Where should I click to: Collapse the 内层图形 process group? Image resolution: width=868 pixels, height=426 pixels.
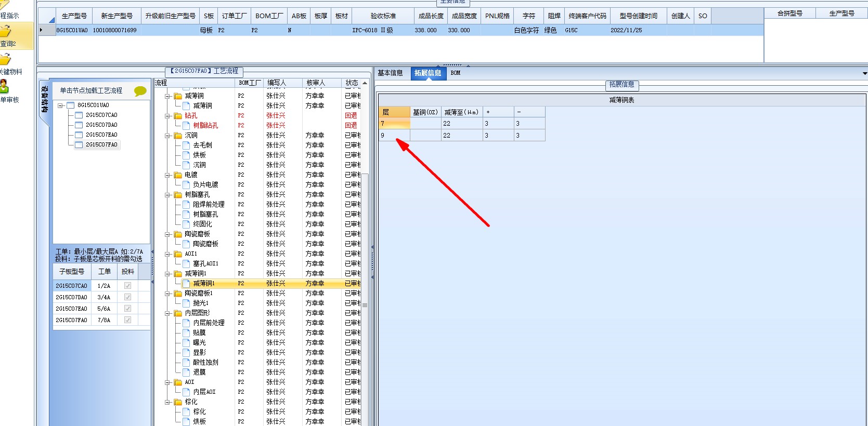point(168,313)
